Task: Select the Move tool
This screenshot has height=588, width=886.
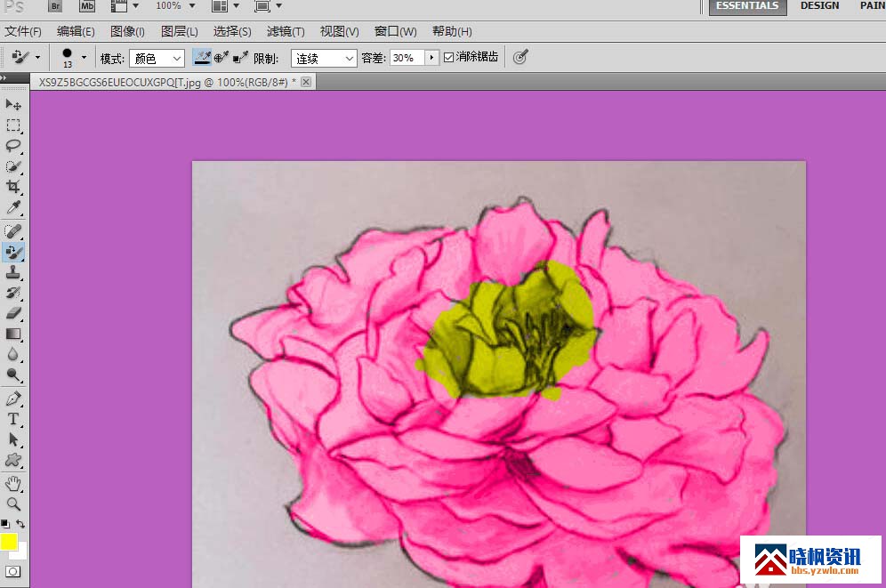Action: pyautogui.click(x=13, y=104)
